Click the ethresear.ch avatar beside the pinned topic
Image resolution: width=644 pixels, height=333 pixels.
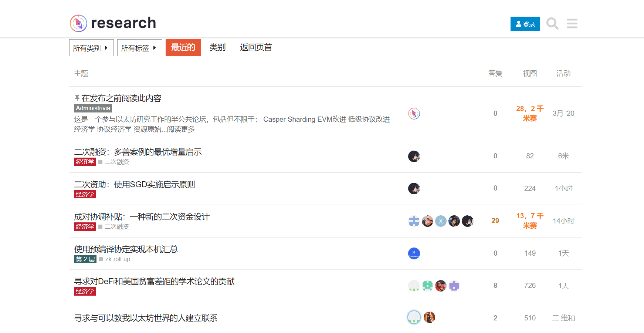pos(414,114)
